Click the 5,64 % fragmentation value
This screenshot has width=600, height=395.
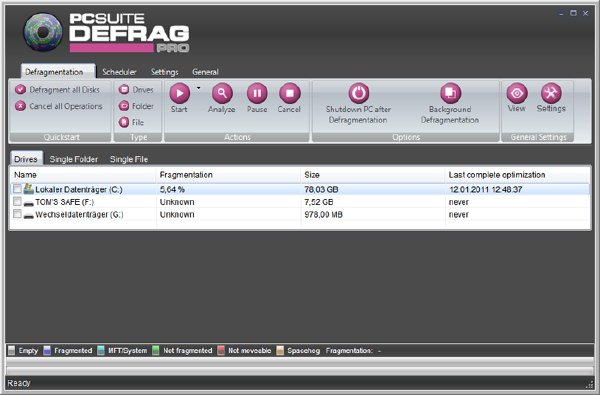tap(172, 189)
